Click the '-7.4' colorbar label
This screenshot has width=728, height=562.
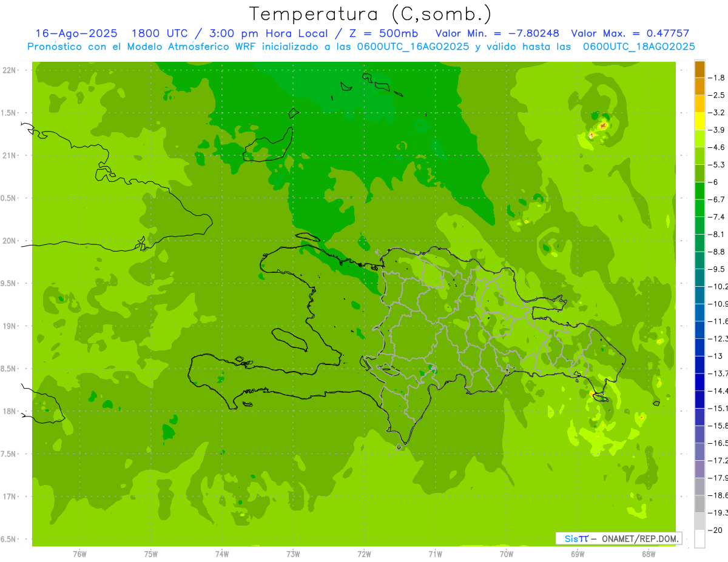[716, 217]
